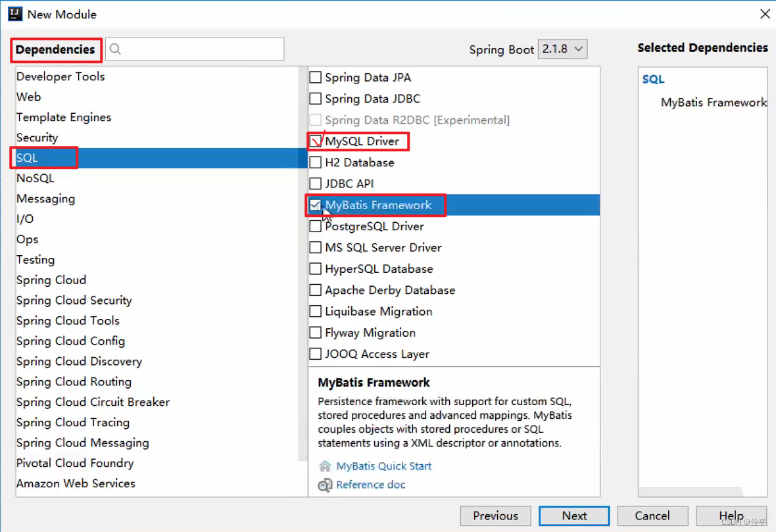Viewport: 776px width, 532px height.
Task: Uncheck the MyBatis Framework checkbox
Action: click(x=315, y=205)
